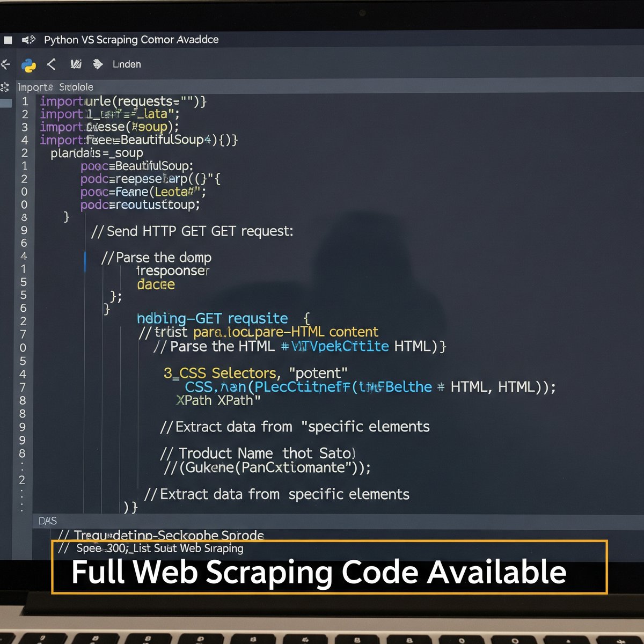Click the back arrow at the toolbar's left edge
Image resolution: width=644 pixels, height=644 pixels.
click(x=5, y=65)
